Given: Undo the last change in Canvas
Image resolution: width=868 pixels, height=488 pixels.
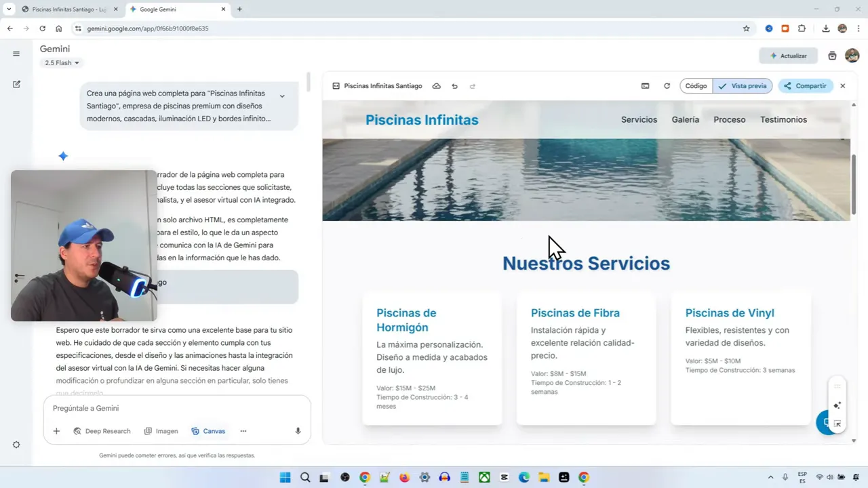Looking at the screenshot, I should tap(454, 86).
